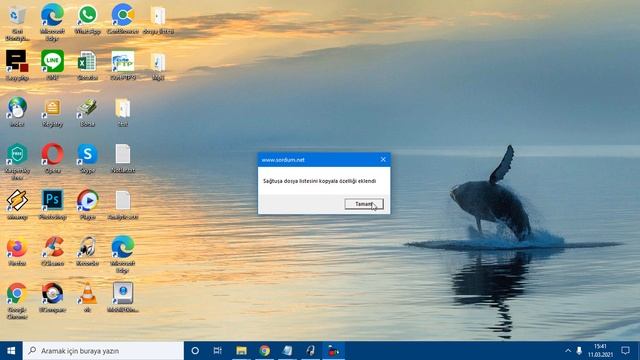
Task: Select the Google Chrome desktop shortcut
Action: pos(17,301)
